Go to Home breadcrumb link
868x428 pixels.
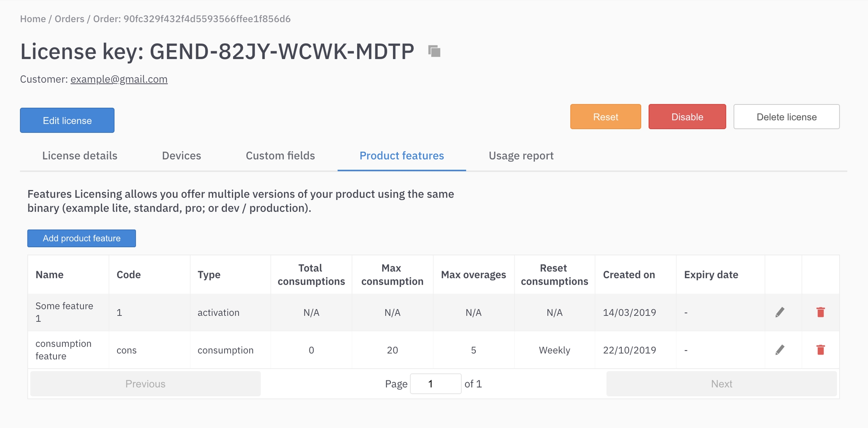33,19
